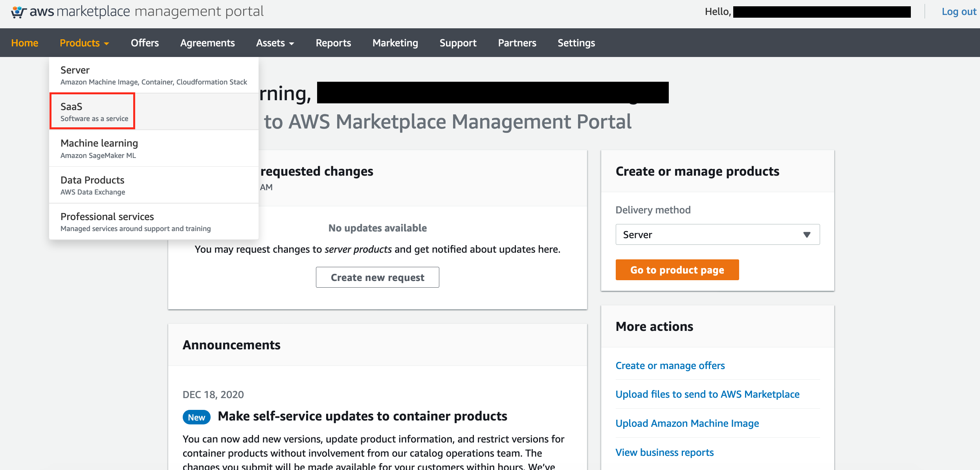
Task: Click the Create new request button
Action: coord(377,277)
